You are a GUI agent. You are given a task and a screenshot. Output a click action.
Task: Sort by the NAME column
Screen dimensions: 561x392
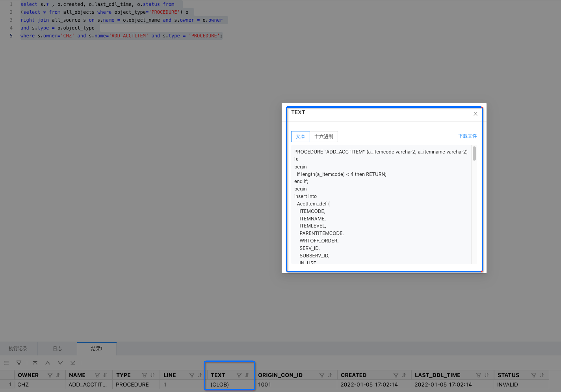click(105, 375)
